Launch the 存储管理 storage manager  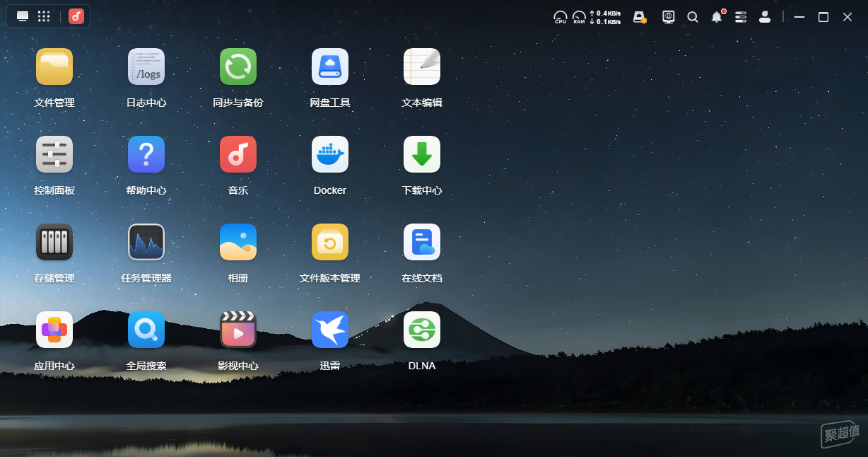[54, 242]
